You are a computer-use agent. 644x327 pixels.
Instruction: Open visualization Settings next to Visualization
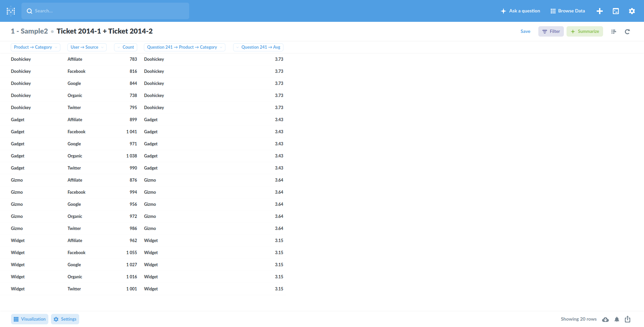coord(65,319)
